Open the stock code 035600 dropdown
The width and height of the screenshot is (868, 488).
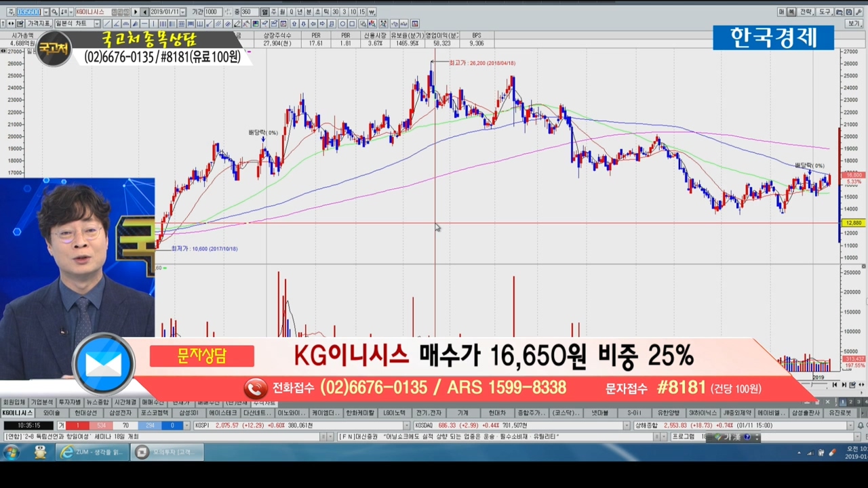coord(45,12)
